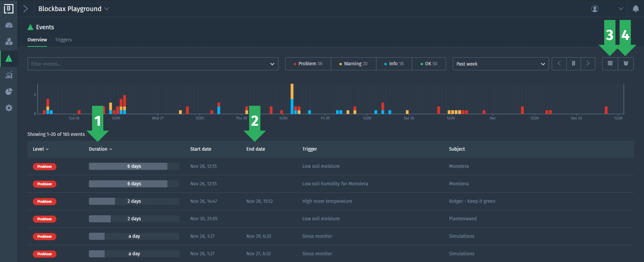This screenshot has width=644, height=262.
Task: Toggle the OK 50 level filter
Action: point(429,64)
